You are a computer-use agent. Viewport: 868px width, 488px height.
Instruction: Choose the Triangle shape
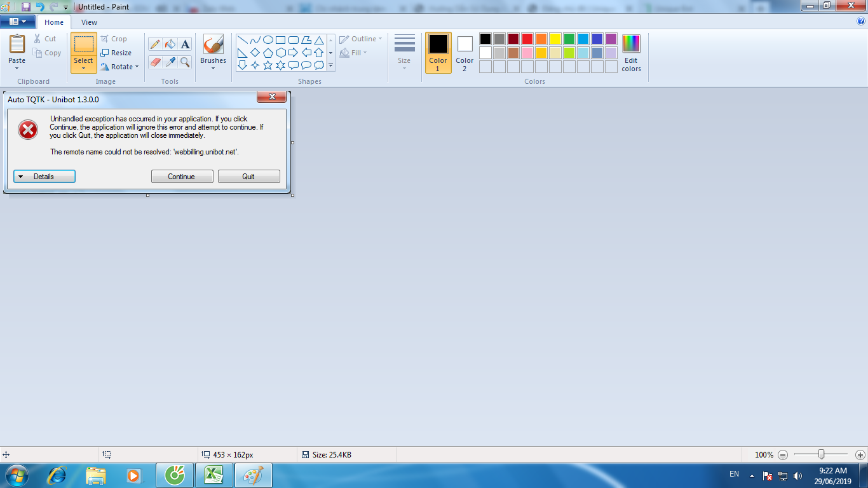pos(318,40)
